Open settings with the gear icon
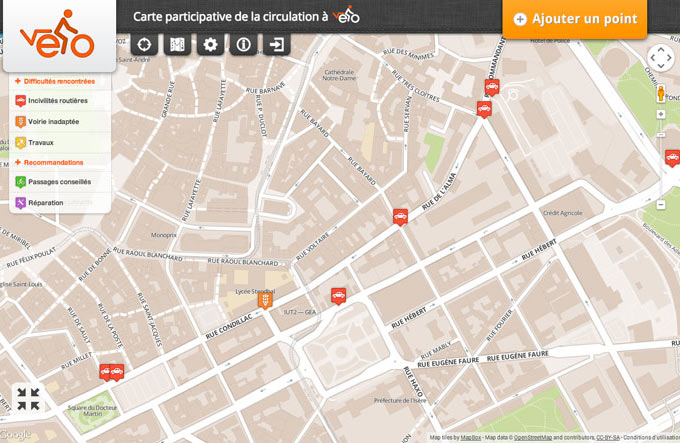Image resolution: width=680 pixels, height=443 pixels. coord(210,45)
